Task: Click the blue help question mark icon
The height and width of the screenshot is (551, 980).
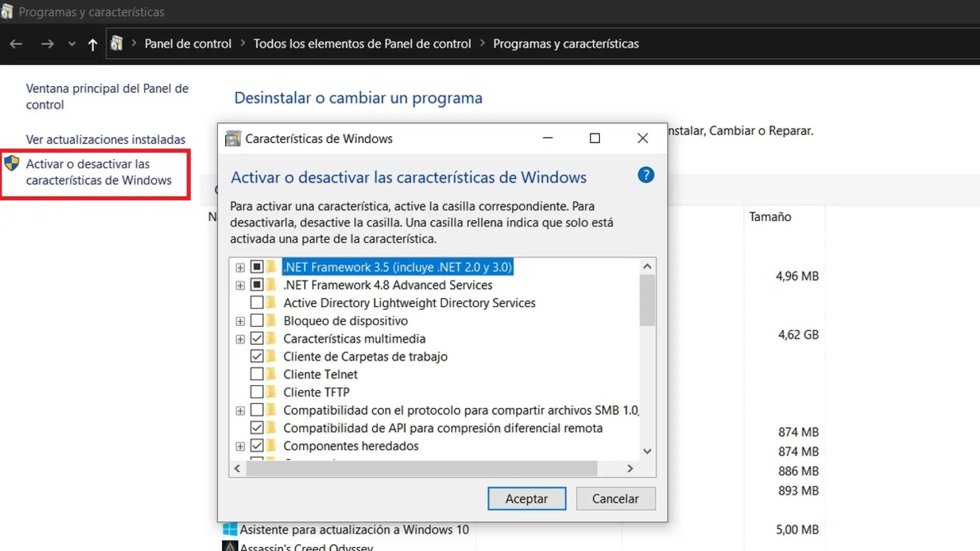Action: [646, 176]
